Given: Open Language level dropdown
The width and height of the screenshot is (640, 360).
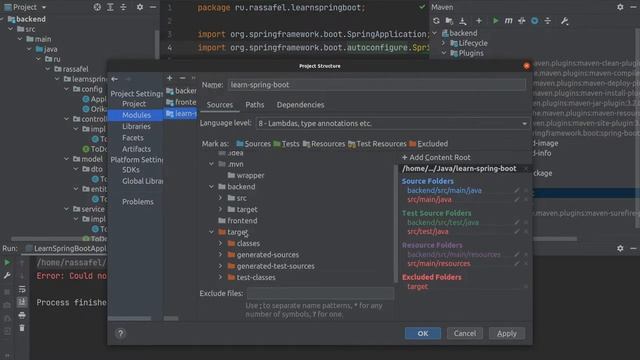Looking at the screenshot, I should click(x=393, y=123).
